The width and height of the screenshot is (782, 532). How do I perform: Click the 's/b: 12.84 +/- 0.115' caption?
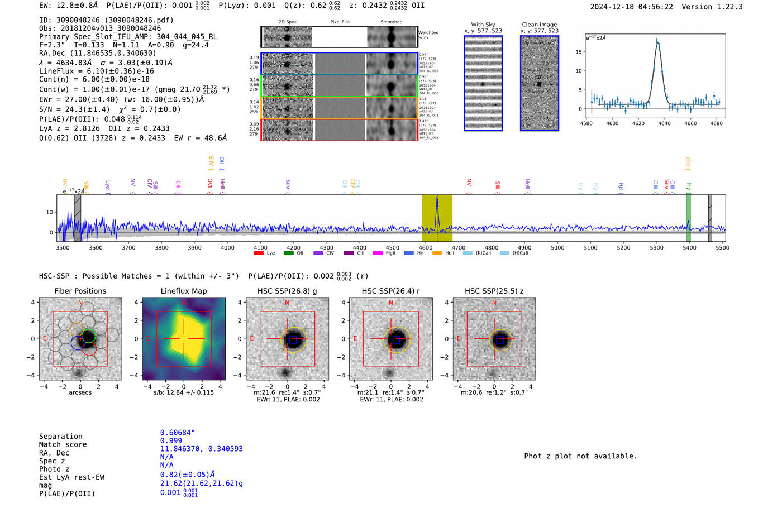click(x=184, y=392)
